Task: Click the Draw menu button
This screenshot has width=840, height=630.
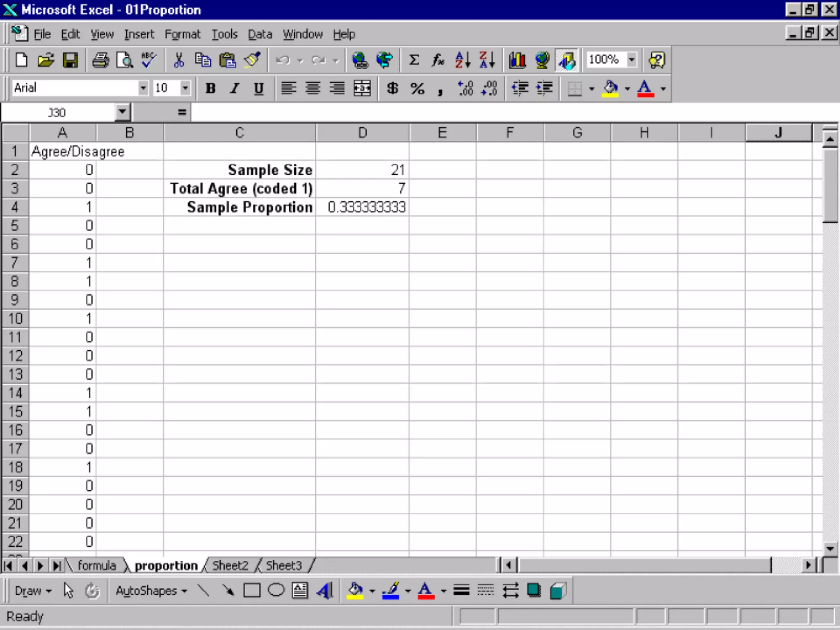Action: coord(32,591)
